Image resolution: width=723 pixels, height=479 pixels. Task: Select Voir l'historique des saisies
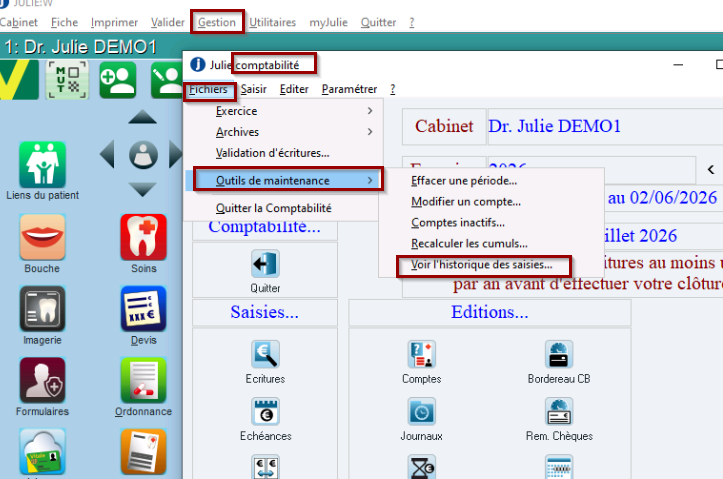click(492, 265)
